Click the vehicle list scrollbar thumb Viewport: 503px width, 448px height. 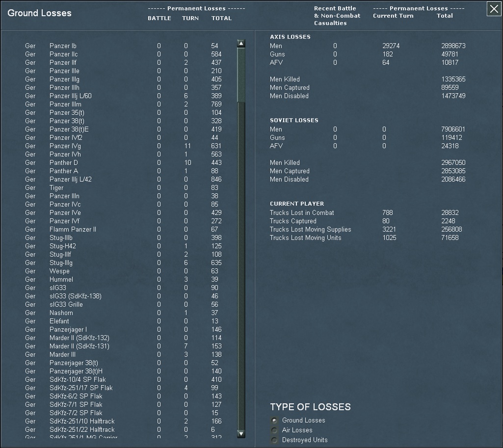point(241,75)
